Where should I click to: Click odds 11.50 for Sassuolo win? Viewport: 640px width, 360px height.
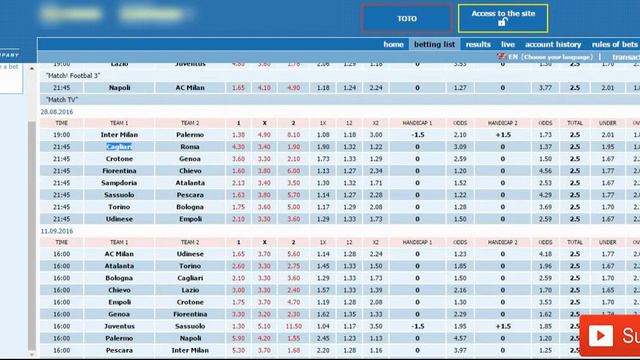tap(293, 326)
